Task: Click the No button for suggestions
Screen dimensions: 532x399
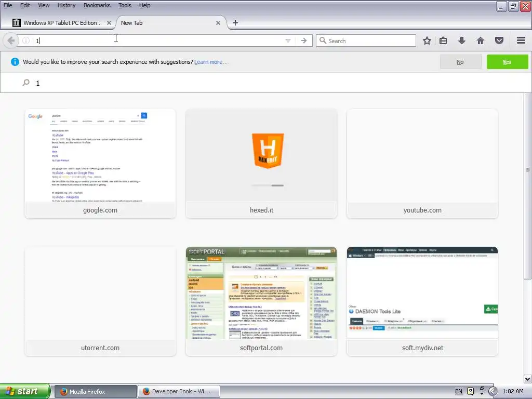Action: (460, 62)
